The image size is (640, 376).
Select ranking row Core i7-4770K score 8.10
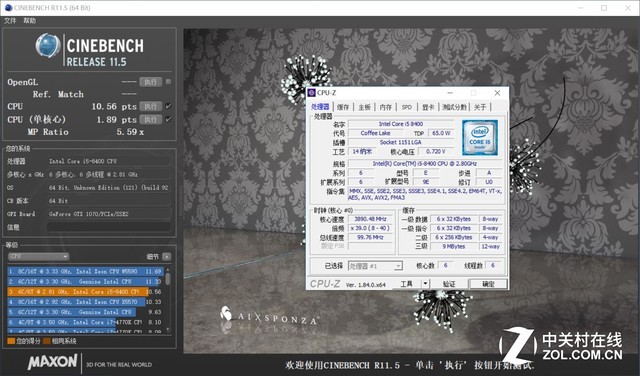pyautogui.click(x=85, y=322)
